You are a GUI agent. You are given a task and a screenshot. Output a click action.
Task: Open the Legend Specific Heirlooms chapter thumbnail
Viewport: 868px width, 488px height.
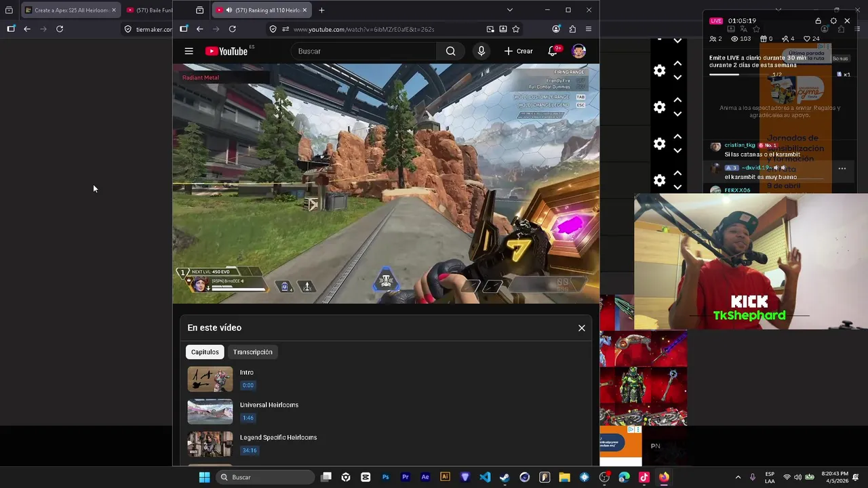(x=210, y=445)
